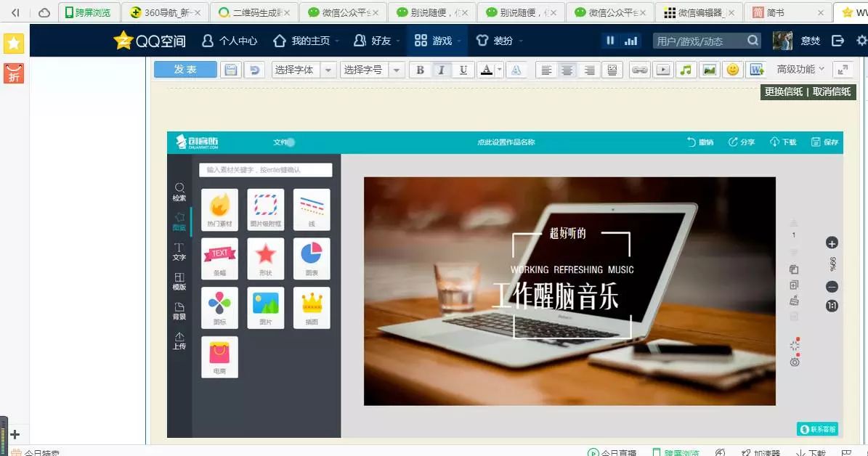Click the insert video icon
Screen dimensions: 868x456
tap(662, 70)
